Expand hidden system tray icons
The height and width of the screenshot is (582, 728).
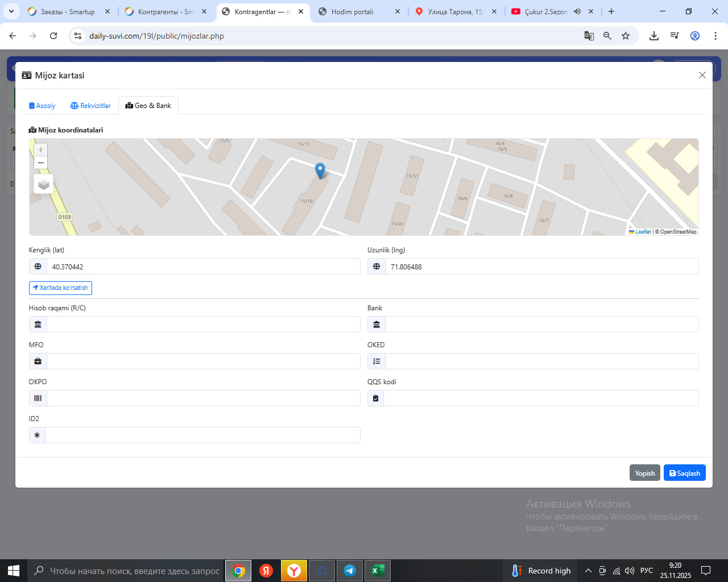[588, 571]
